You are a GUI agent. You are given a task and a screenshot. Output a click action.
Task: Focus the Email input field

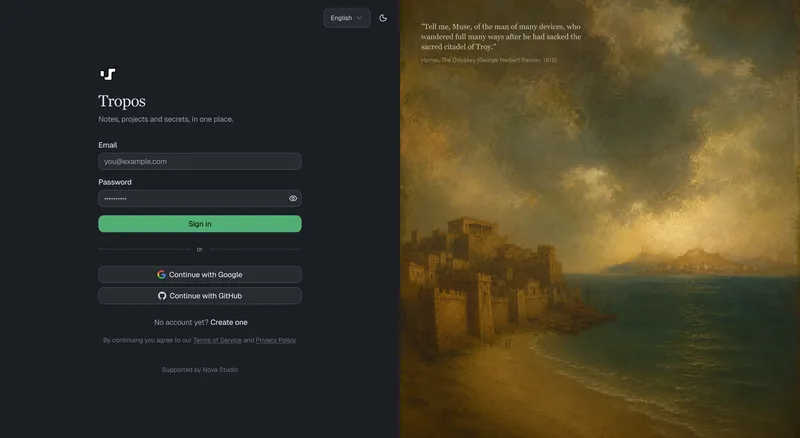pyautogui.click(x=200, y=161)
